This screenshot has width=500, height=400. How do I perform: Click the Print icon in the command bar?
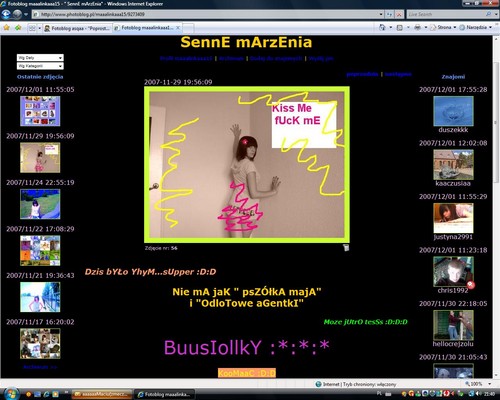(417, 28)
